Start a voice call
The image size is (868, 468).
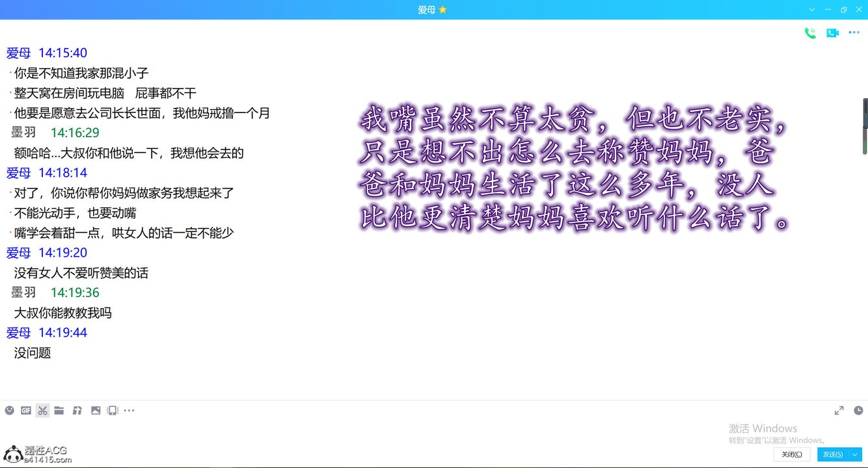pyautogui.click(x=810, y=33)
